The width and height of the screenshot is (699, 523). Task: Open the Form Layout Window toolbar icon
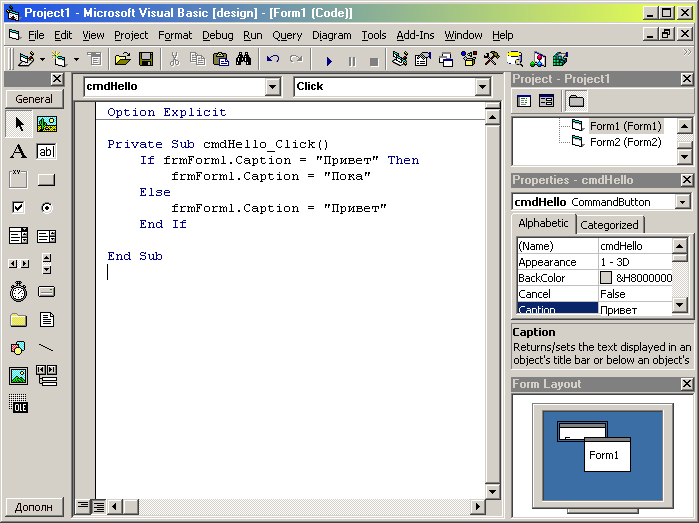[446, 59]
